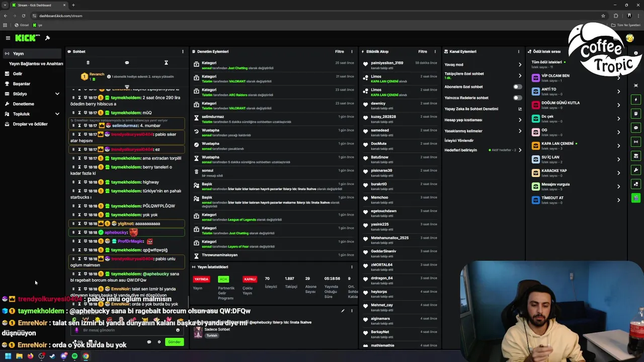Screen dimensions: 644x362
Task: Expand Yavaş mod settings
Action: [520, 64]
